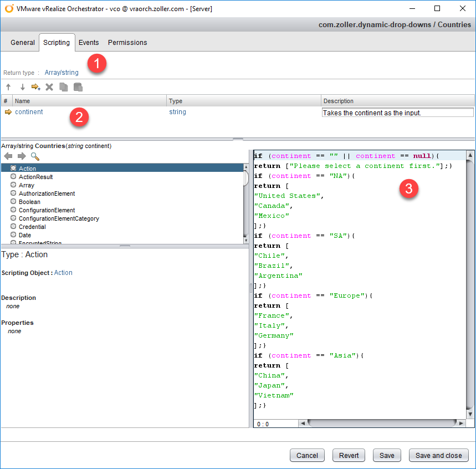Open the Permissions tab
This screenshot has height=469, width=476.
click(x=127, y=43)
